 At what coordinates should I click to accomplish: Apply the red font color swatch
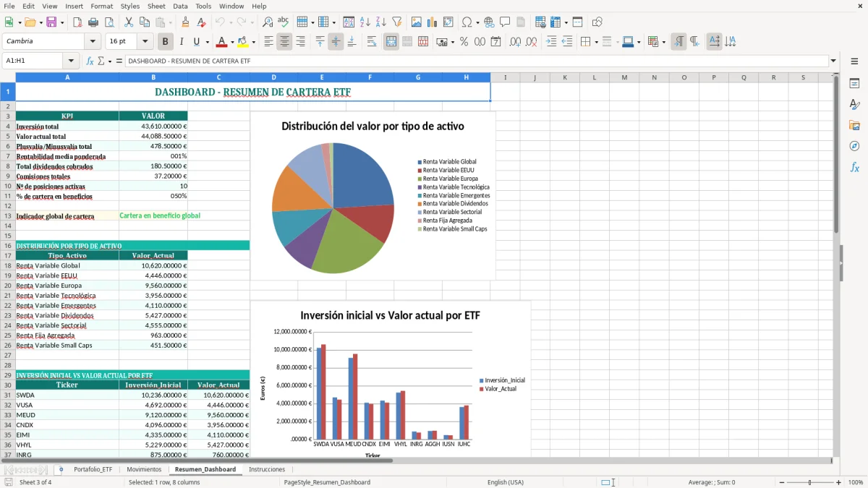[x=222, y=42]
